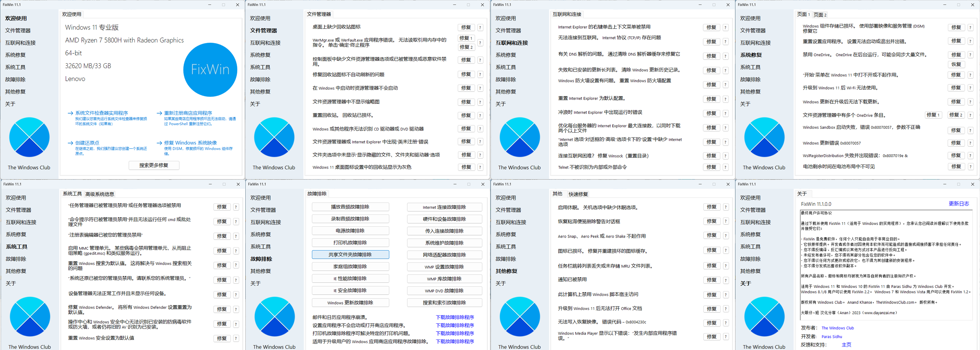Viewport: 980px width, 350px height.
Task: Click 修复 for 升级到 Windows 11 后无法打开 Office 文档
Action: click(712, 309)
